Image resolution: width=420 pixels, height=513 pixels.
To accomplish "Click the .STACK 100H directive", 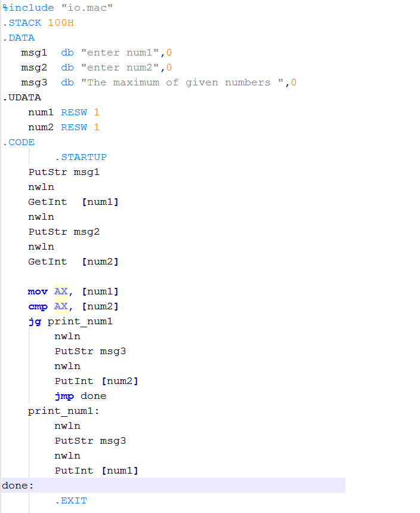I will (38, 23).
